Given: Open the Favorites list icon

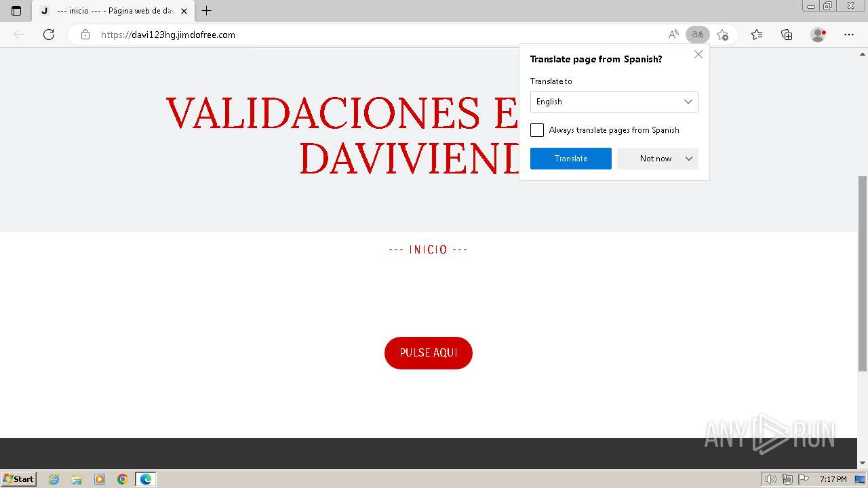Looking at the screenshot, I should point(757,35).
